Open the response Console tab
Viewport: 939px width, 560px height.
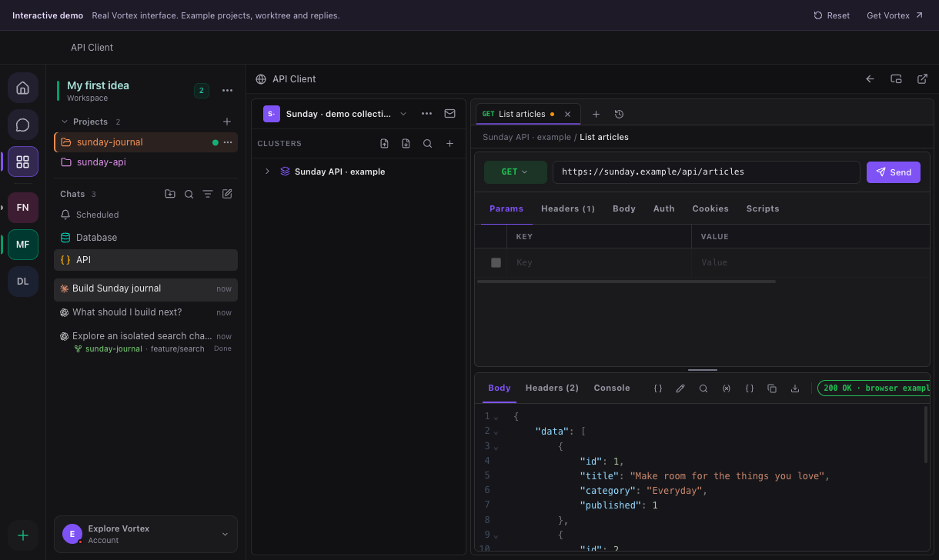point(612,388)
